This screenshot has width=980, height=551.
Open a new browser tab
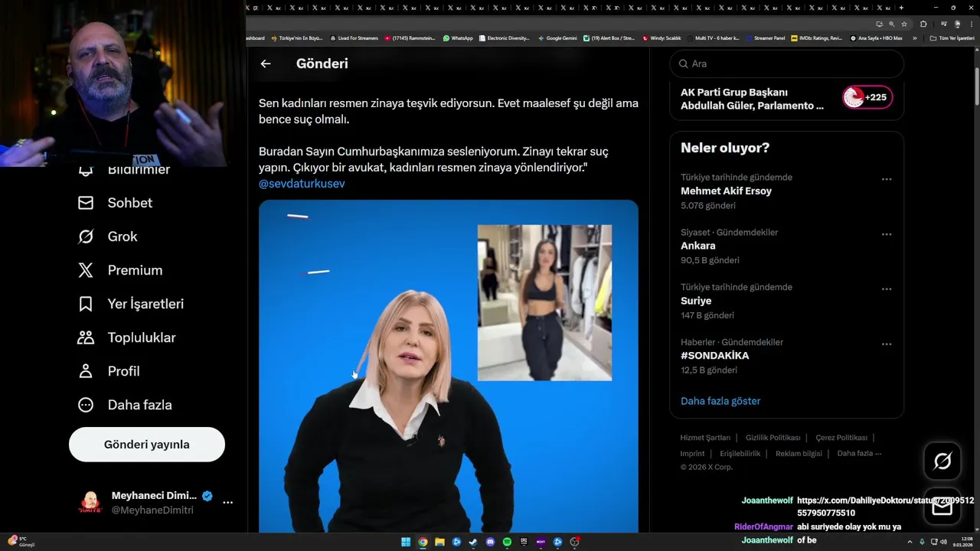point(901,8)
